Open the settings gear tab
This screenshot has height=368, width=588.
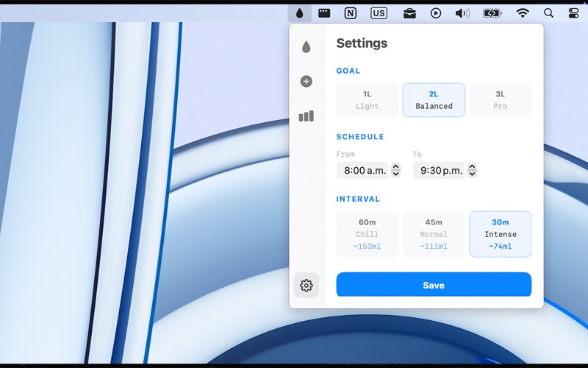click(306, 286)
